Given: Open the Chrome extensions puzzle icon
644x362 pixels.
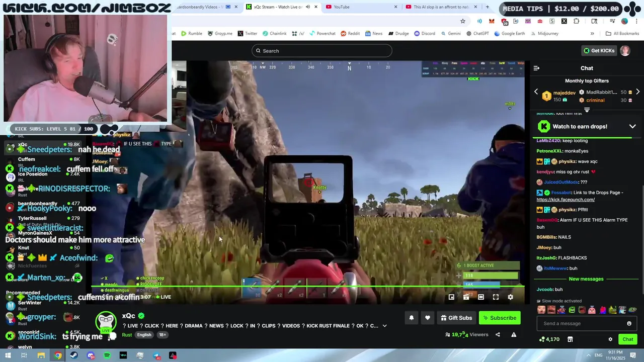Looking at the screenshot, I should [x=576, y=21].
